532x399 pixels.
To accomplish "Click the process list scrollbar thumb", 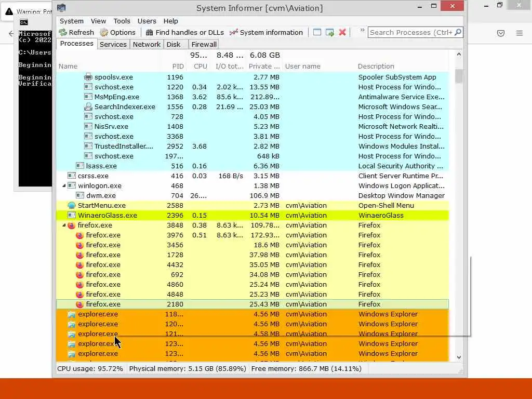I will tap(459, 76).
